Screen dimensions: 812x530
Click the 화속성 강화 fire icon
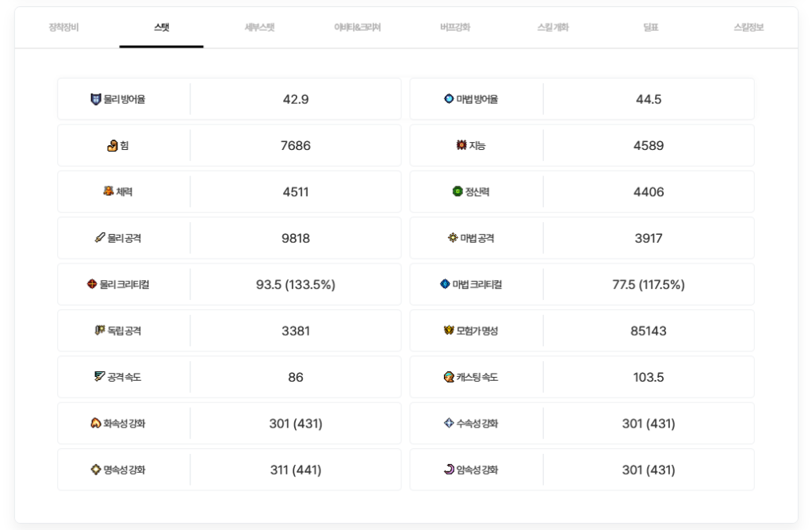coord(95,424)
